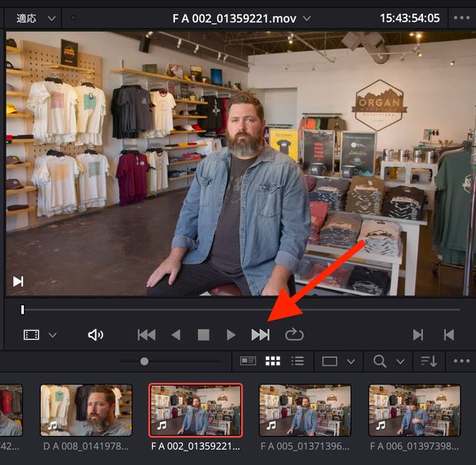The width and height of the screenshot is (476, 465).
Task: Jump to the first frame
Action: [x=147, y=335]
